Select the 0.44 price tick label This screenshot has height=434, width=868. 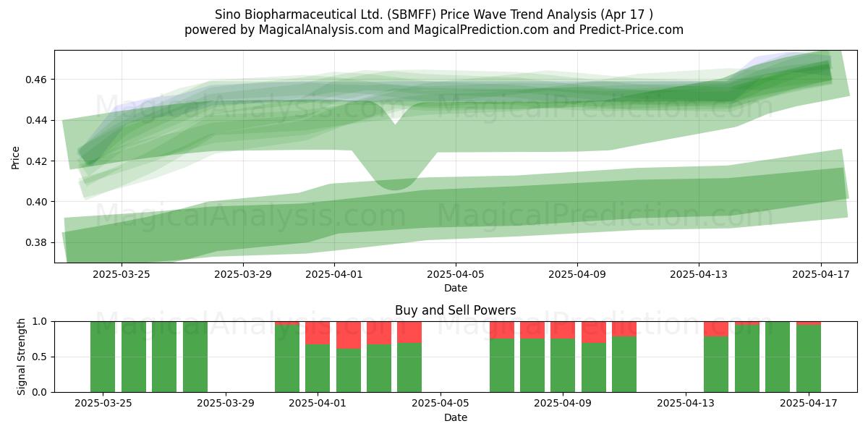pos(37,120)
